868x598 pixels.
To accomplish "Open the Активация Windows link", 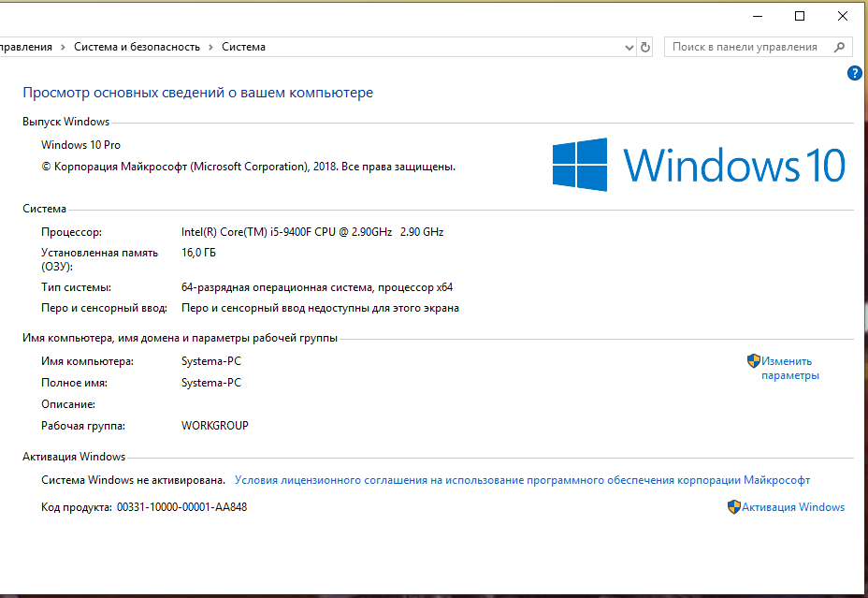I will point(793,507).
